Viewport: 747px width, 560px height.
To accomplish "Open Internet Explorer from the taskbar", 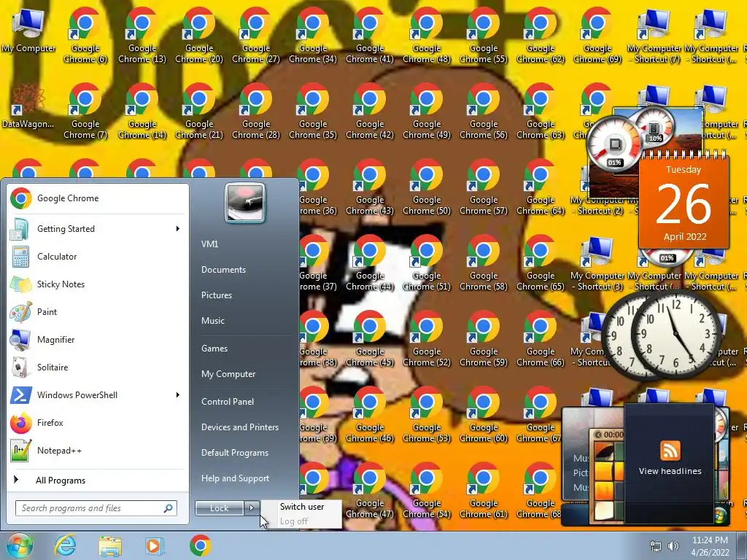I will [65, 545].
